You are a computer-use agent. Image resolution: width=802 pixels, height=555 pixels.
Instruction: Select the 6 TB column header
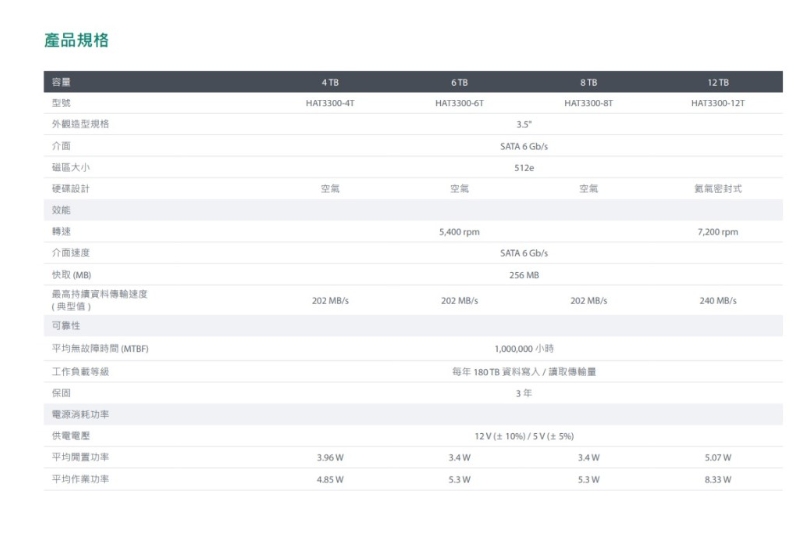point(459,82)
